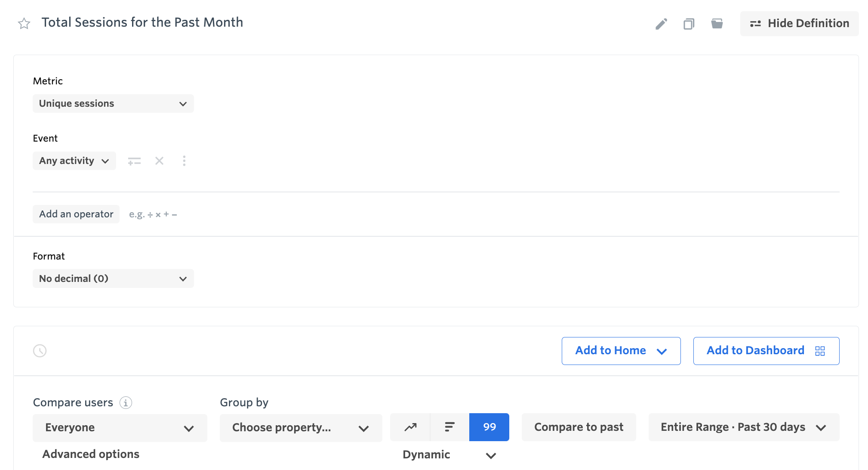This screenshot has width=868, height=470.
Task: Open the Everyone compare users dropdown
Action: pos(120,428)
